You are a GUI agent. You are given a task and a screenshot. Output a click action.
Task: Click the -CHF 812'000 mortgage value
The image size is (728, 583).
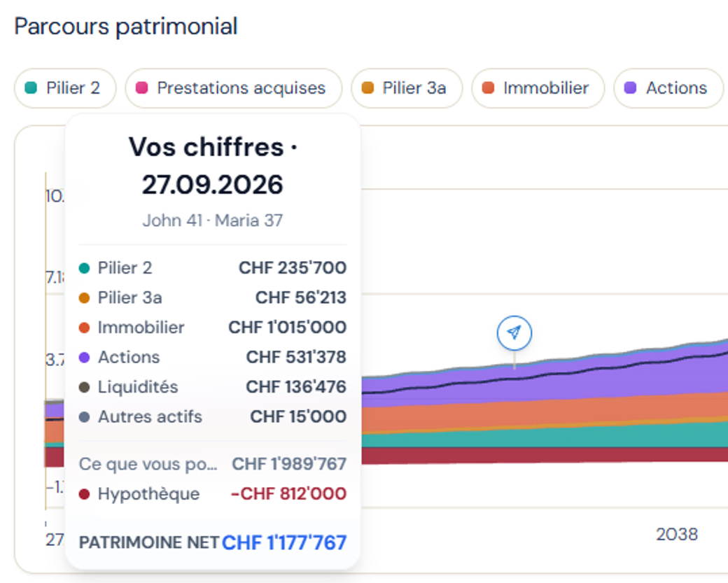(289, 494)
